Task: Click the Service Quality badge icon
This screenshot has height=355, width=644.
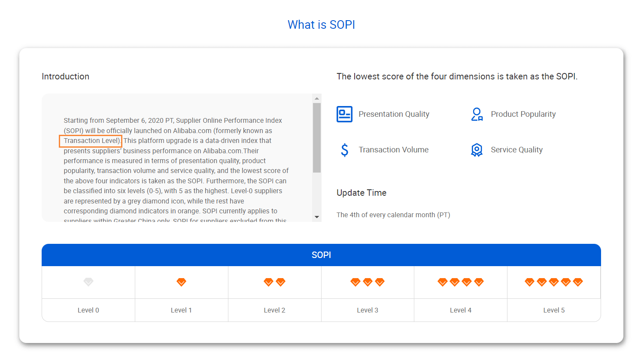Action: point(477,150)
